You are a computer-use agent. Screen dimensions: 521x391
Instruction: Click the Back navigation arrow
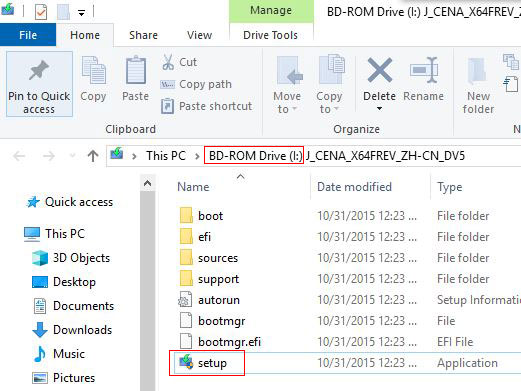(x=19, y=156)
